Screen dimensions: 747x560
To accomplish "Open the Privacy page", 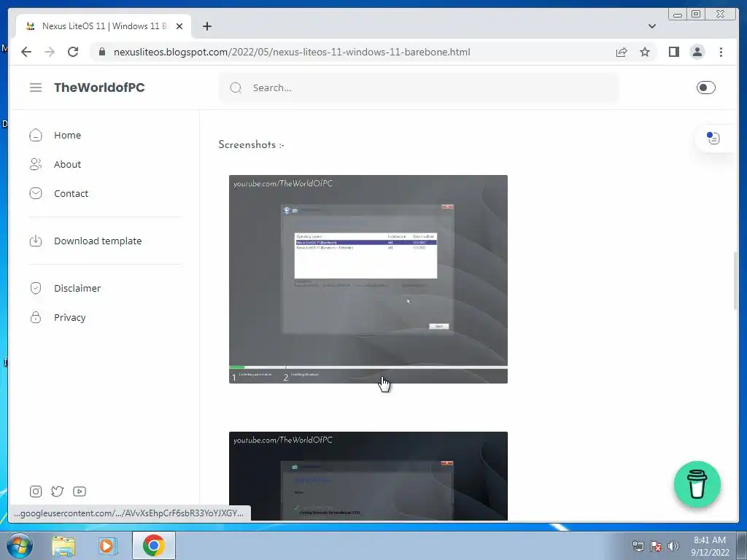I will [69, 318].
